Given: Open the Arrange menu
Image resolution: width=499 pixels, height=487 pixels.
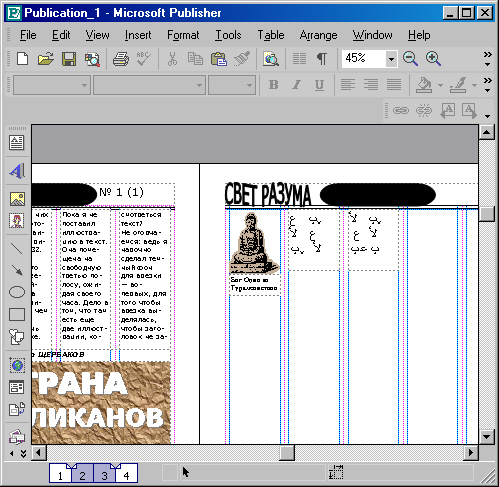Looking at the screenshot, I should point(318,35).
